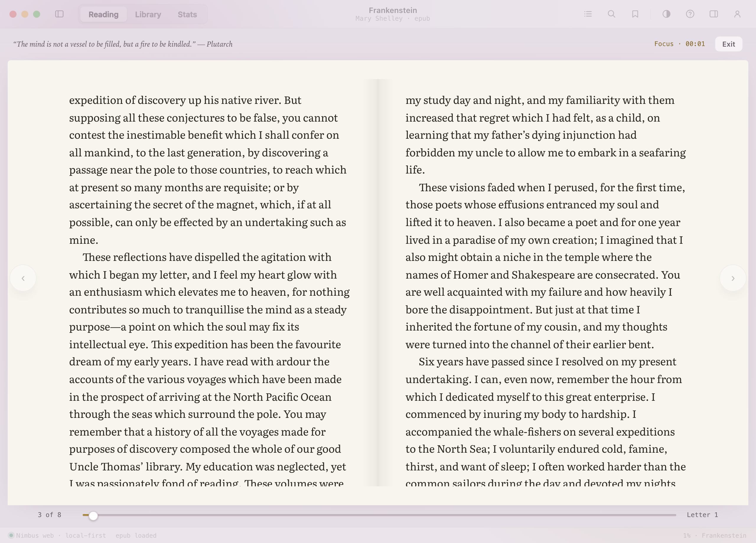Toggle the left sidebar panel icon
The height and width of the screenshot is (543, 756).
pyautogui.click(x=59, y=14)
